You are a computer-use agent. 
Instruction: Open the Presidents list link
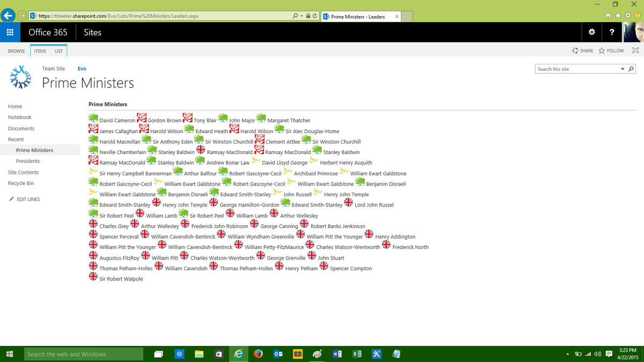tap(28, 161)
